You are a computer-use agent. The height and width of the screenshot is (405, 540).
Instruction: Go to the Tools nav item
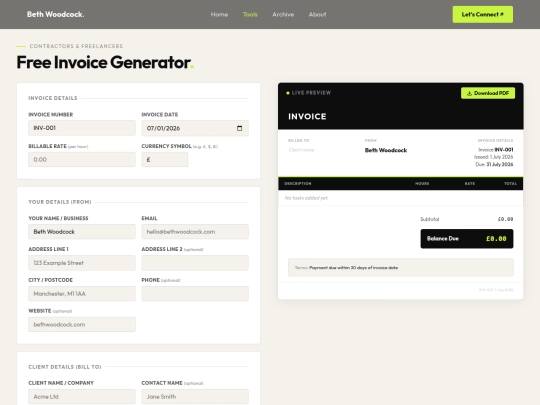tap(250, 14)
